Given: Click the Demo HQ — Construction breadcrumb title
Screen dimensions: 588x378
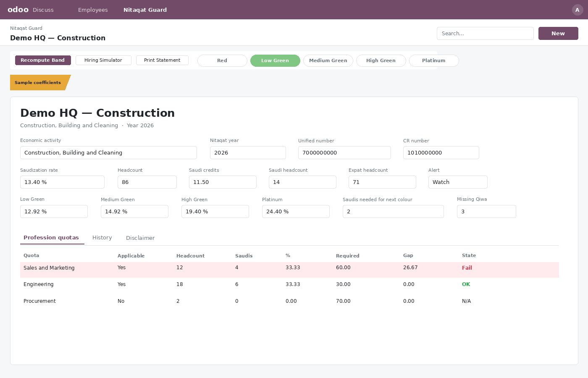Looking at the screenshot, I should coord(58,38).
